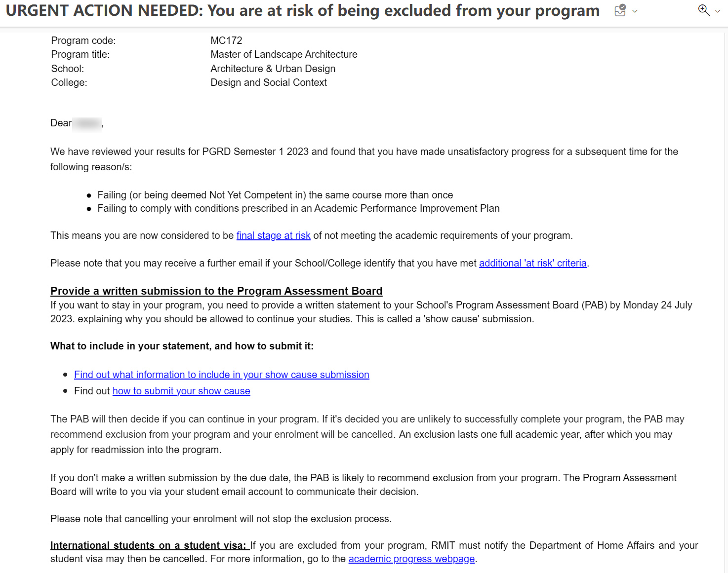The height and width of the screenshot is (573, 728).
Task: Follow the additional 'at risk' criteria link
Action: [x=532, y=263]
